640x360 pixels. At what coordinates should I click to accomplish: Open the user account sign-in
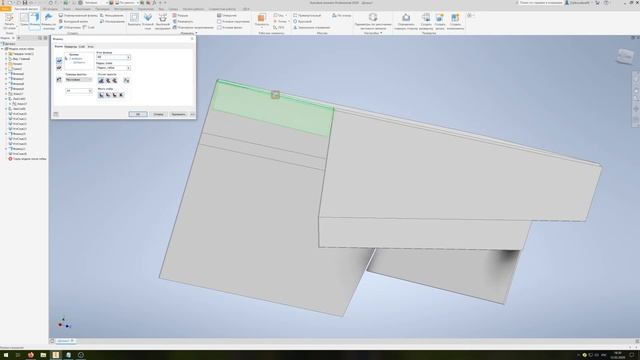coord(580,3)
